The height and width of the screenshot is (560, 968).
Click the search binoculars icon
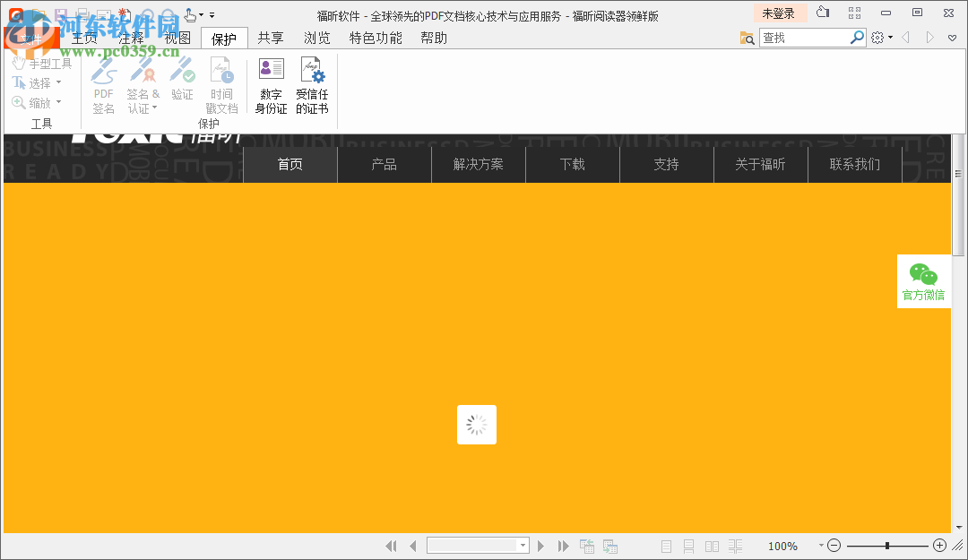pos(748,39)
